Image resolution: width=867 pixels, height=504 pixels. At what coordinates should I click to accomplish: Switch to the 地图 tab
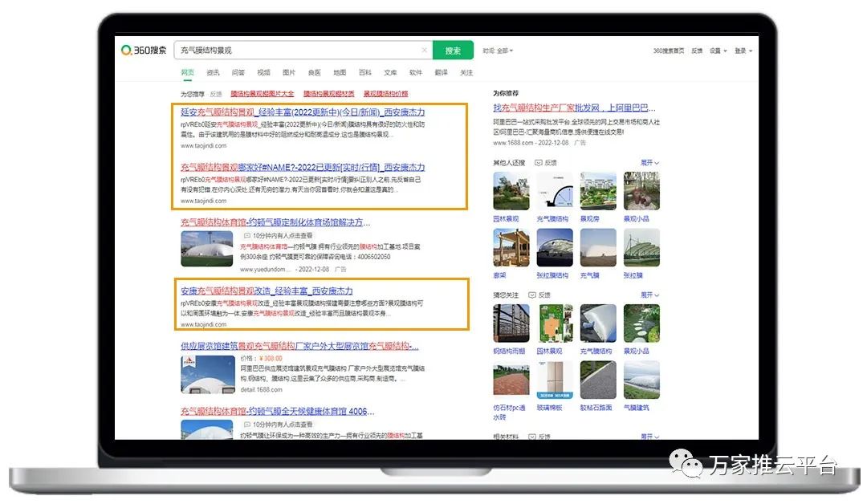[340, 72]
